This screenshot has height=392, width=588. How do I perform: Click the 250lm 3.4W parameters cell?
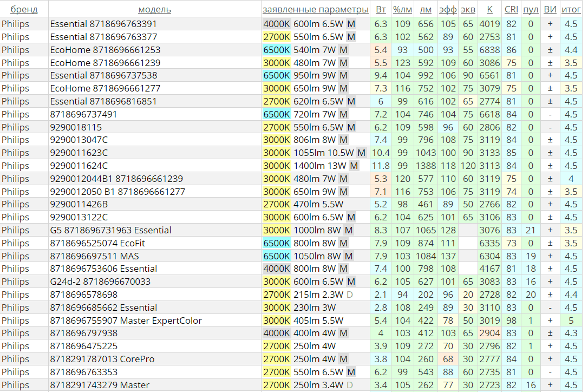tap(315, 386)
